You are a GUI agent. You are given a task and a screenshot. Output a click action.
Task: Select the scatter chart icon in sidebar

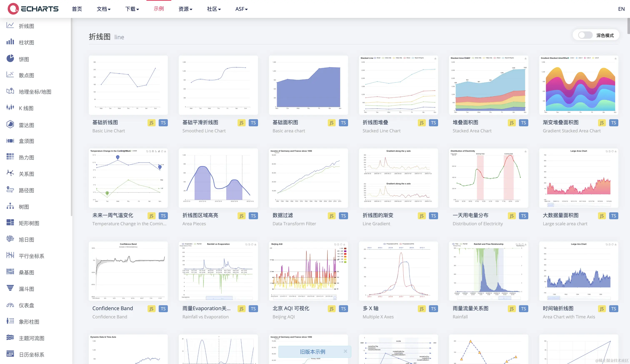coord(10,75)
